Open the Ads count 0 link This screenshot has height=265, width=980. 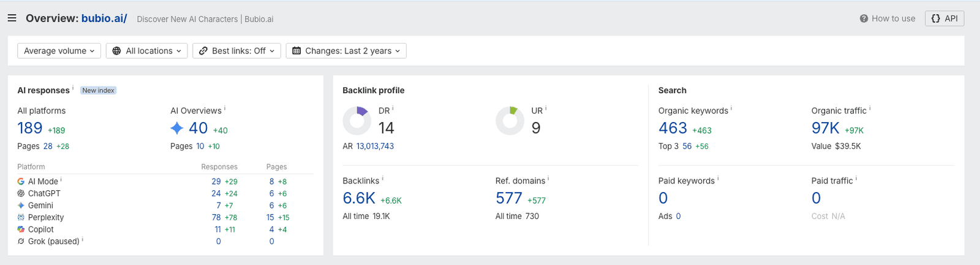coord(679,216)
